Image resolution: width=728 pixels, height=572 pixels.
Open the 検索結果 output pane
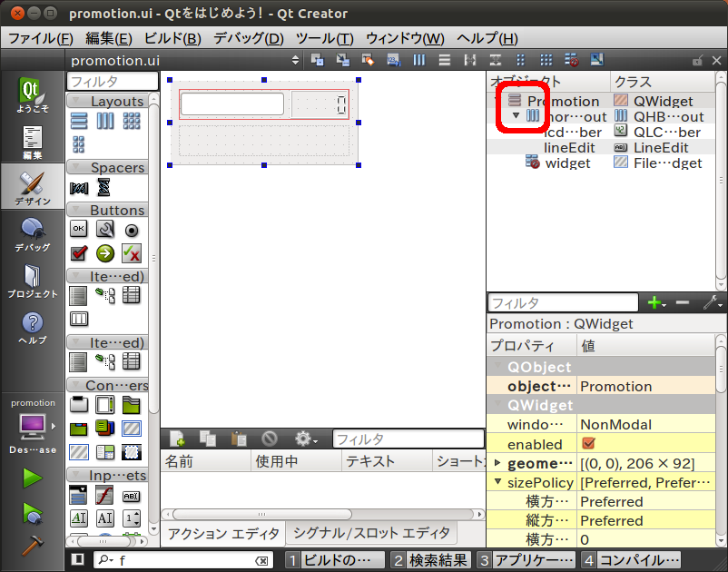pyautogui.click(x=433, y=560)
